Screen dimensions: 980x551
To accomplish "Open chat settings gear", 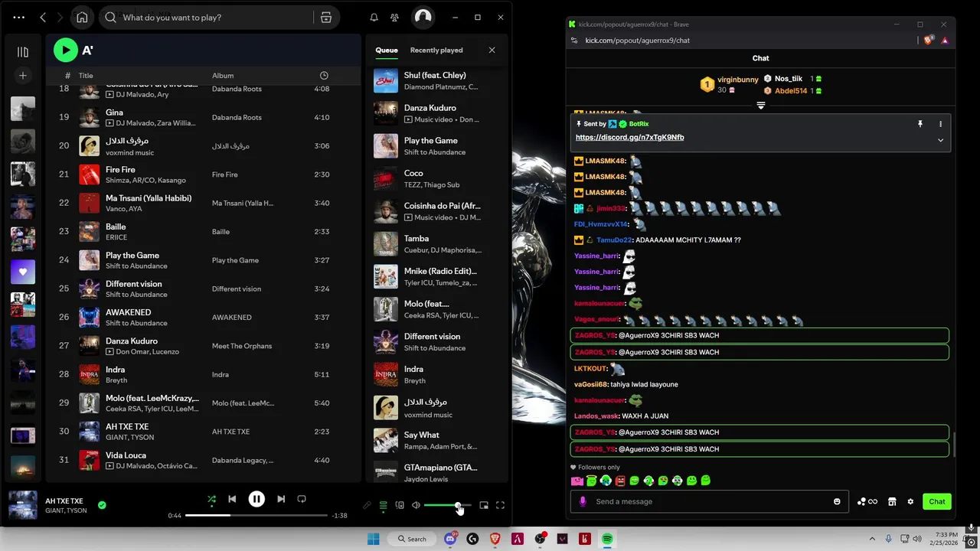I will (x=910, y=501).
